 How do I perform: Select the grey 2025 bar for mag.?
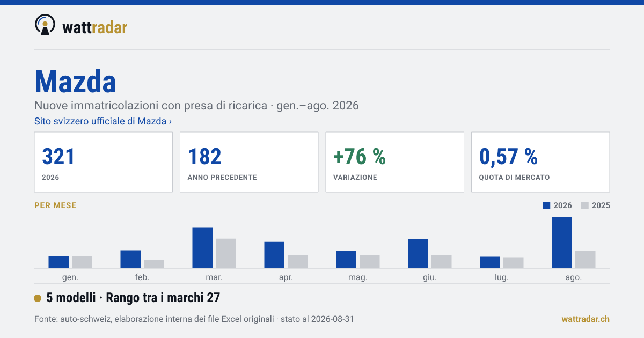pyautogui.click(x=370, y=262)
